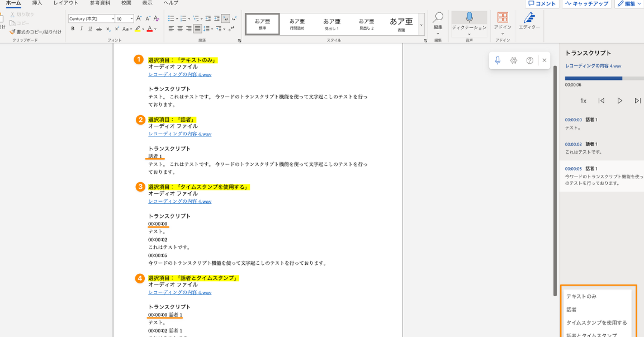644x337 pixels.
Task: Increase paragraph indent
Action: click(216, 18)
